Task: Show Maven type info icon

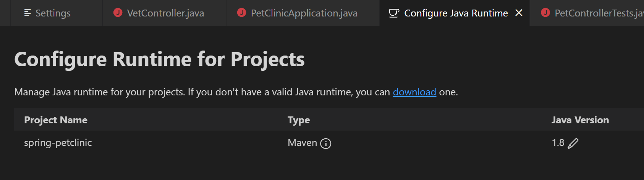Action: 325,144
